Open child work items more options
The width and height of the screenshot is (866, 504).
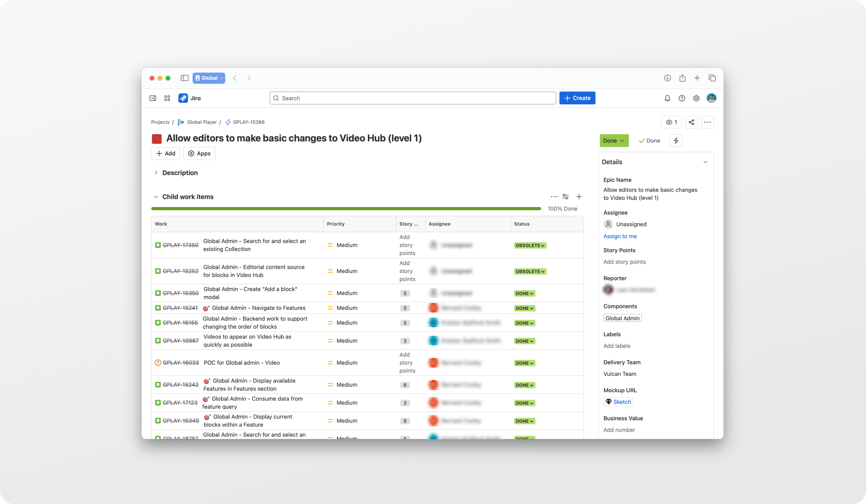click(x=554, y=197)
